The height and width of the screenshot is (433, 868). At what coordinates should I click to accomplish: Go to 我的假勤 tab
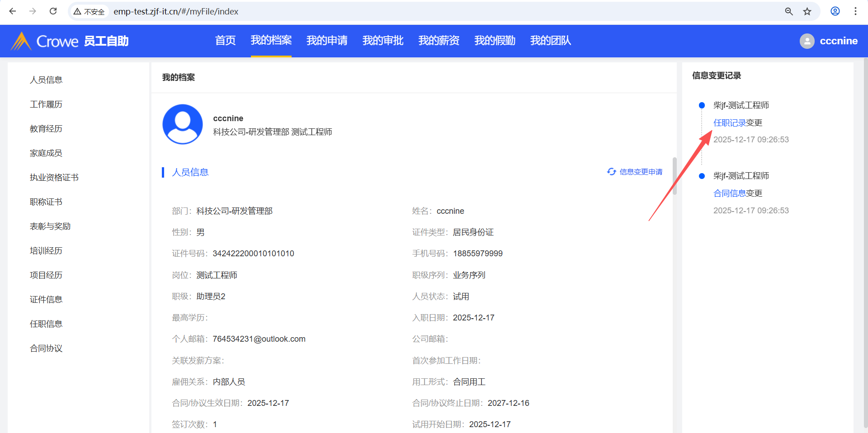495,41
